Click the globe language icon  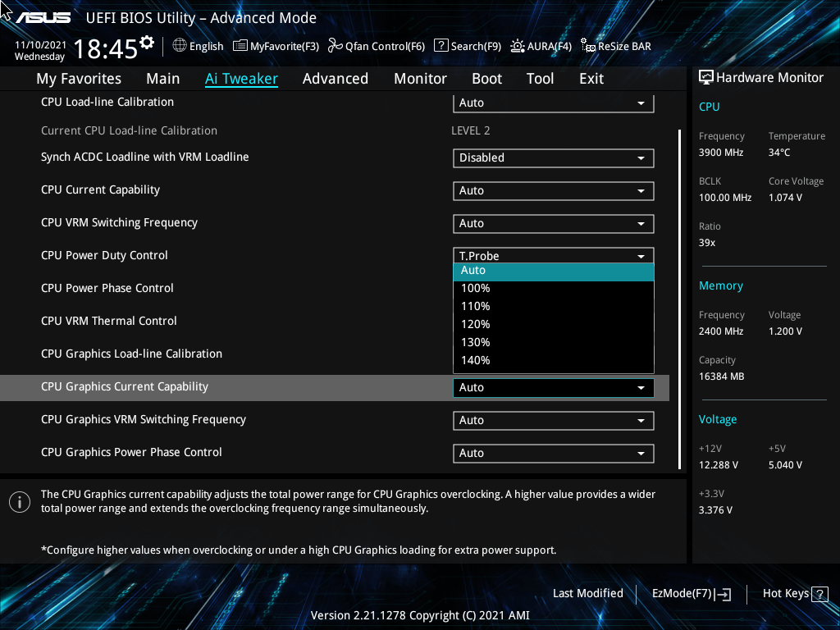[x=180, y=46]
